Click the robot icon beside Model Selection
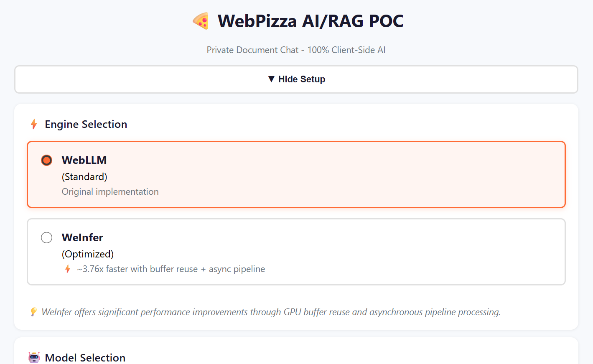 point(33,357)
